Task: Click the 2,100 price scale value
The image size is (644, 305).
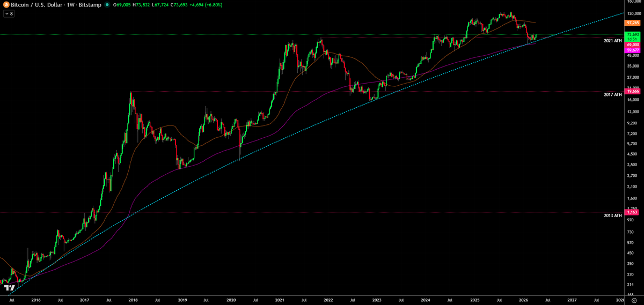Action: point(633,186)
